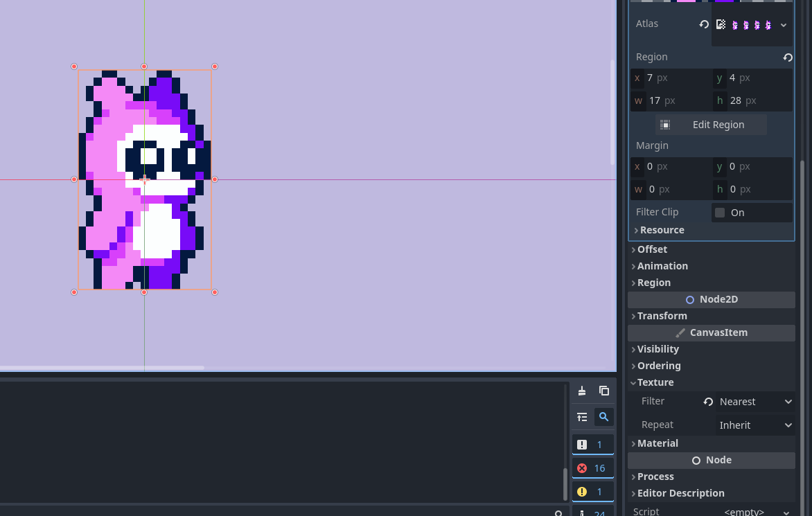Click the Margin y field
812x516 pixels.
tap(753, 167)
